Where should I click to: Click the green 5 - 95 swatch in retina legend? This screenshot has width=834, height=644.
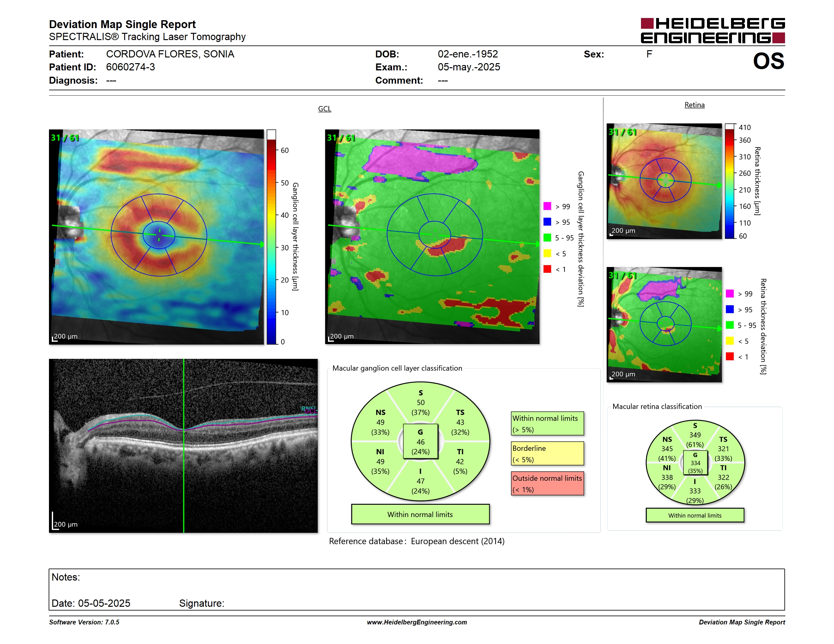coord(730,325)
